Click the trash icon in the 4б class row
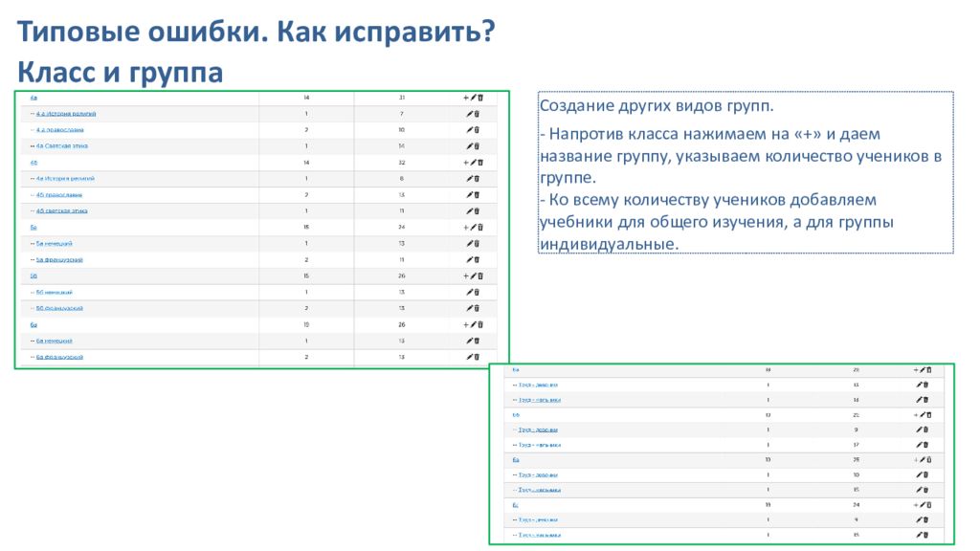This screenshot has height=551, width=980. pyautogui.click(x=480, y=163)
